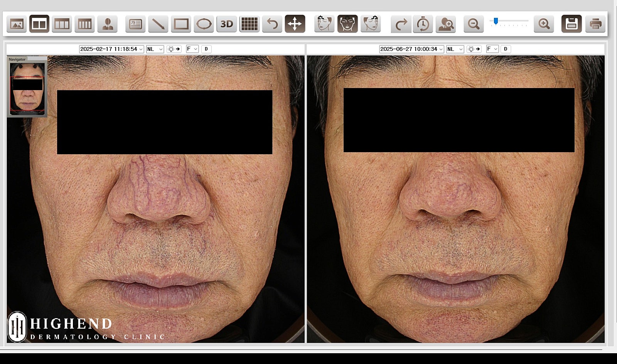Select the three-panel comparison layout
Viewport: 617px width, 364px height.
point(62,24)
